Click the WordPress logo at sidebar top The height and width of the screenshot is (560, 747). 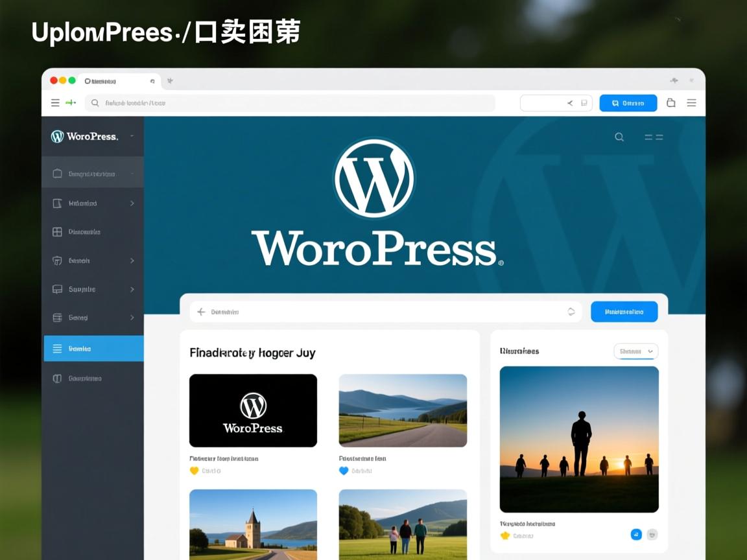[x=58, y=136]
